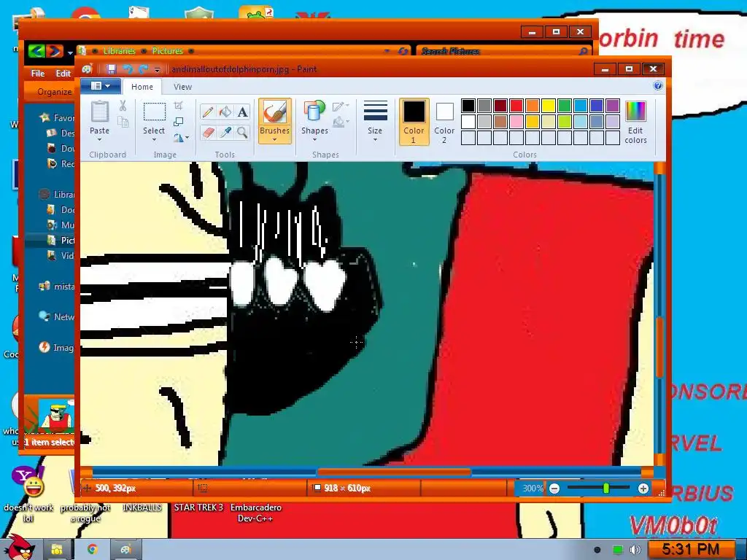This screenshot has height=560, width=747.
Task: Click Edit colors rainbow icon
Action: [635, 112]
